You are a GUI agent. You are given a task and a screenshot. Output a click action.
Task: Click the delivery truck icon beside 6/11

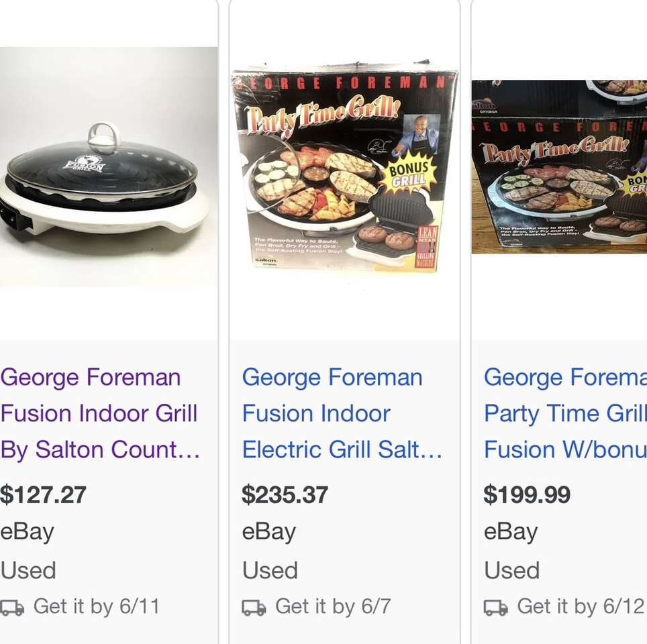coord(12,608)
